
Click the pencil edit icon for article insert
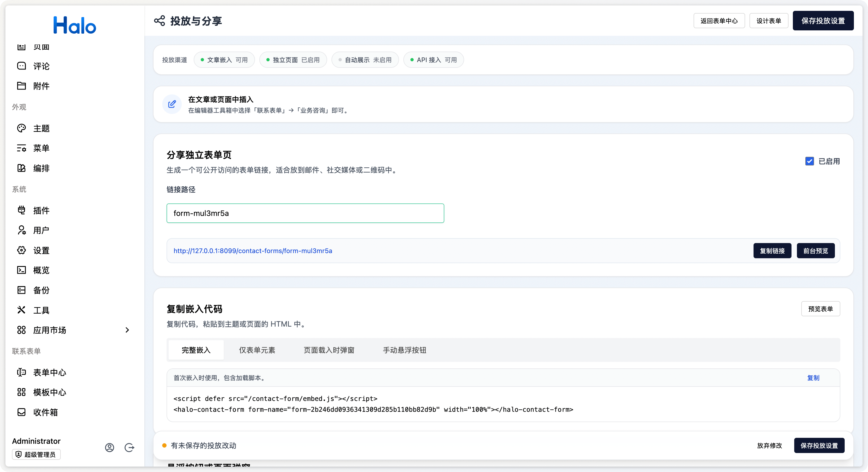172,104
